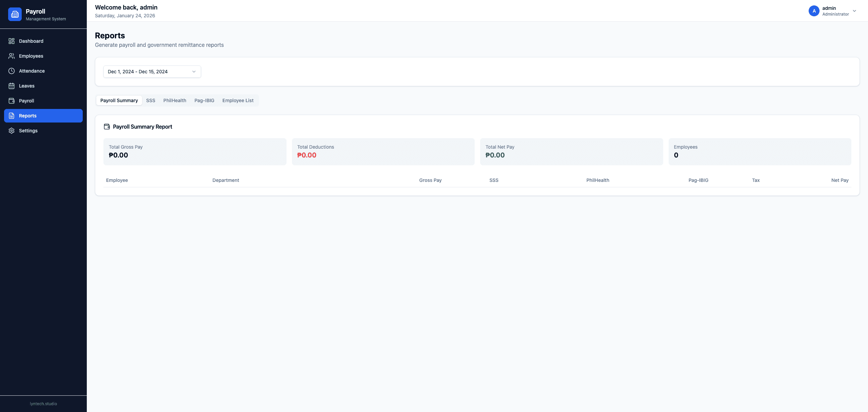Click the Total Deductions card
The width and height of the screenshot is (868, 412).
(x=383, y=152)
